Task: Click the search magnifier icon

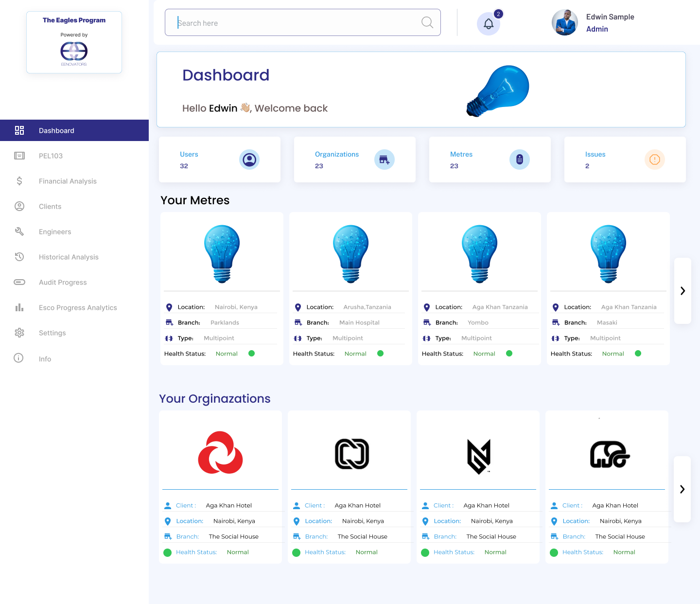Action: (427, 22)
